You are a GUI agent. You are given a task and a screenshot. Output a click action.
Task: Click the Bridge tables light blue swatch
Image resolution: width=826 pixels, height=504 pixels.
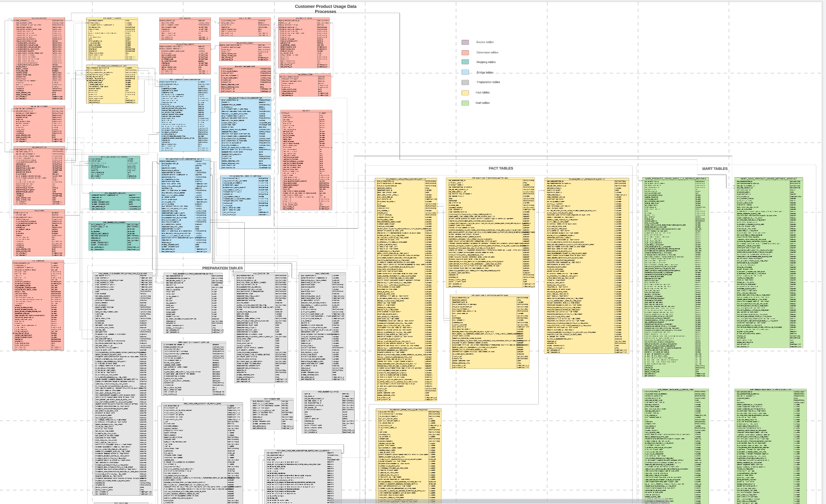pyautogui.click(x=465, y=72)
